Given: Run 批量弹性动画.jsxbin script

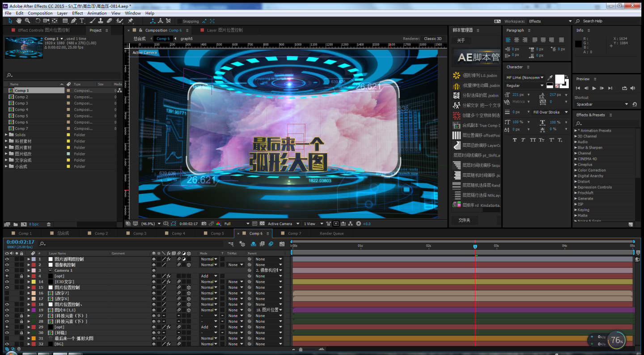Looking at the screenshot, I should [477, 86].
